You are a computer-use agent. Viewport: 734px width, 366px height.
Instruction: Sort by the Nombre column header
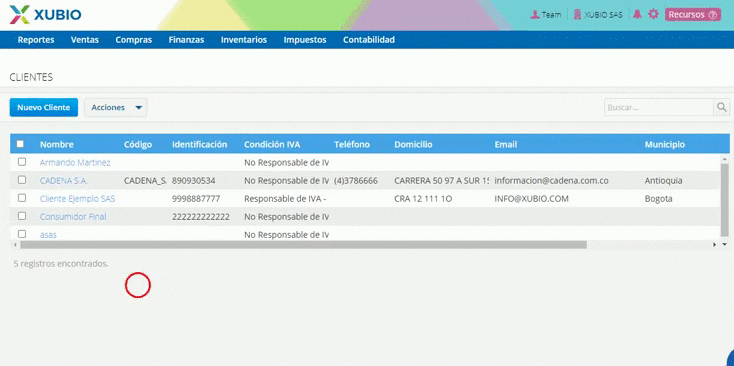click(x=57, y=145)
